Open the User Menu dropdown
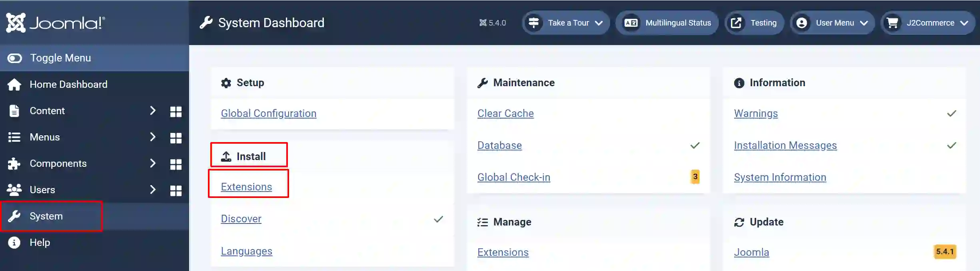Image resolution: width=980 pixels, height=271 pixels. [x=832, y=23]
